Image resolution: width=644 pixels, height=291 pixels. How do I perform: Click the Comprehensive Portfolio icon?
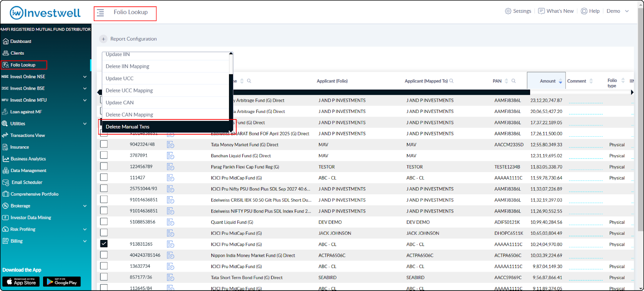pyautogui.click(x=6, y=194)
